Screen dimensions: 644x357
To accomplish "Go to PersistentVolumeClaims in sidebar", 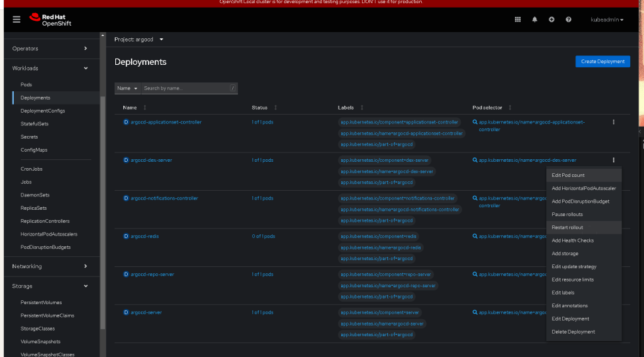I will [47, 315].
